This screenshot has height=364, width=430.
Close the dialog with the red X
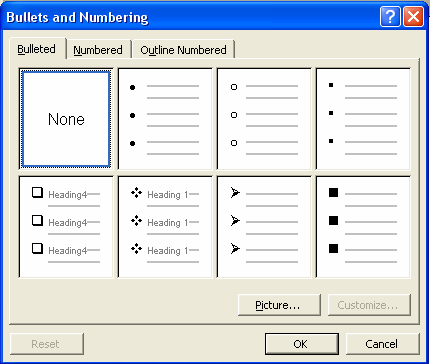(414, 16)
